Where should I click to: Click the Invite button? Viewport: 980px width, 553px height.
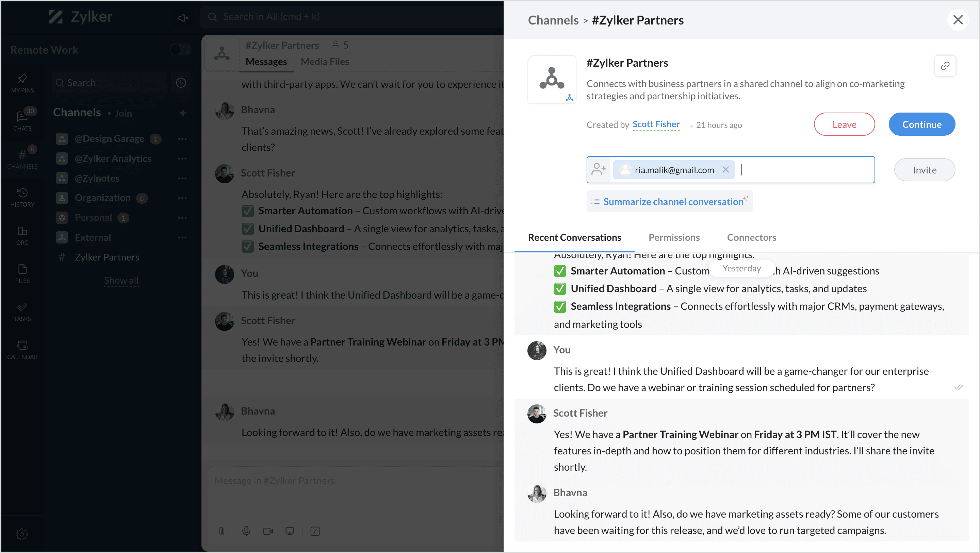[x=925, y=170]
